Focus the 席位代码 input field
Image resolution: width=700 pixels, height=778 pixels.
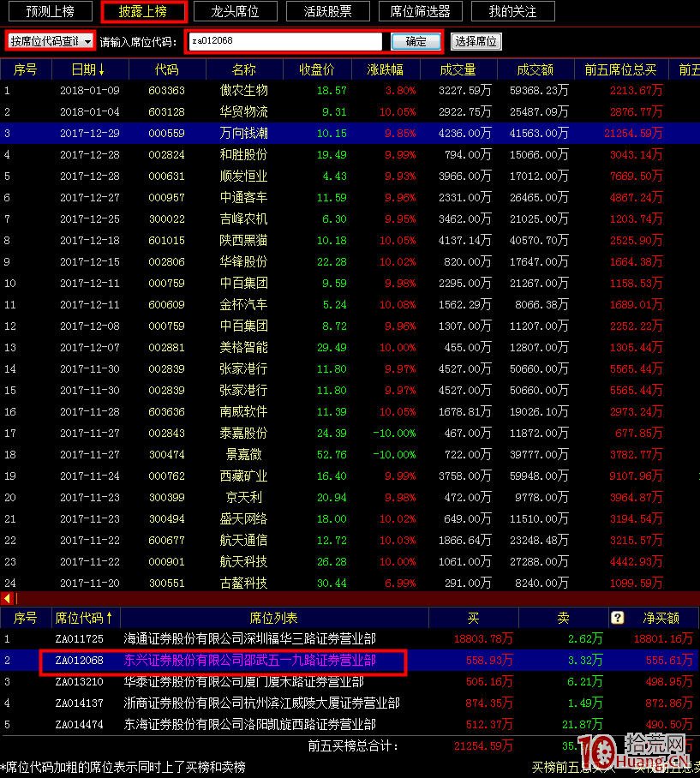(285, 41)
